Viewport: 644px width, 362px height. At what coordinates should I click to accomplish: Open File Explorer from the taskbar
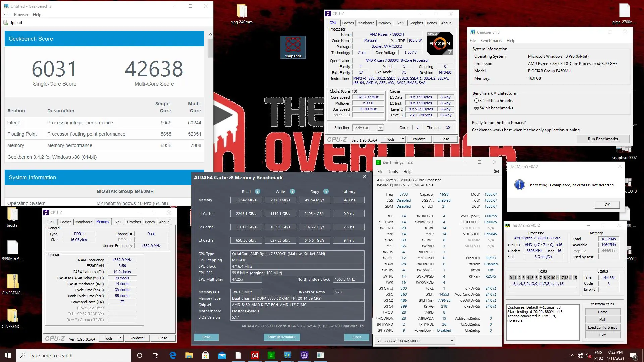(189, 355)
